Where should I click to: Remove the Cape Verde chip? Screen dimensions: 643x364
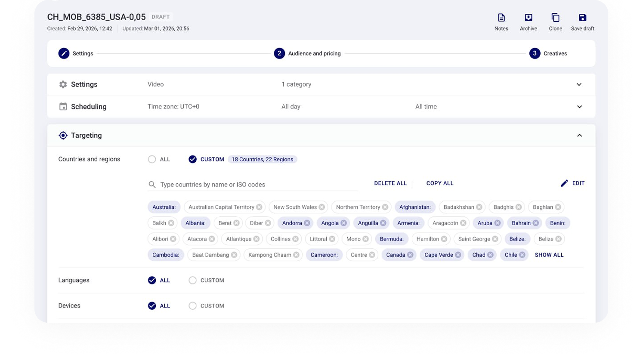click(x=458, y=255)
